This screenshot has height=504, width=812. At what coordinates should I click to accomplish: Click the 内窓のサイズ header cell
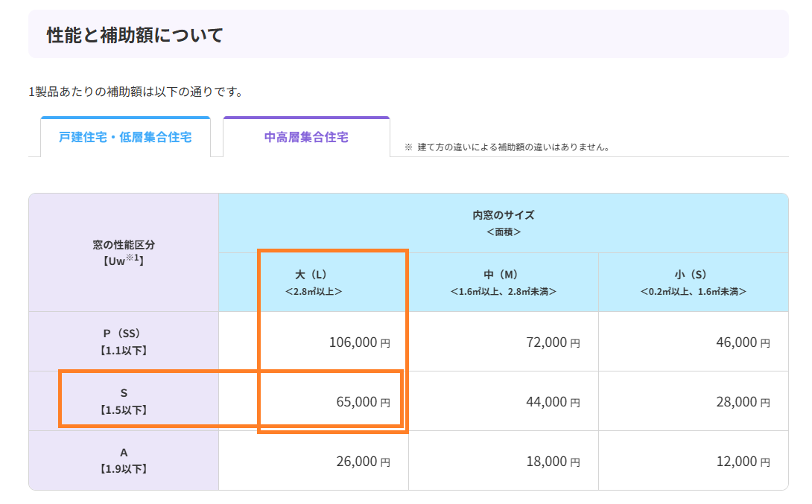click(x=504, y=223)
